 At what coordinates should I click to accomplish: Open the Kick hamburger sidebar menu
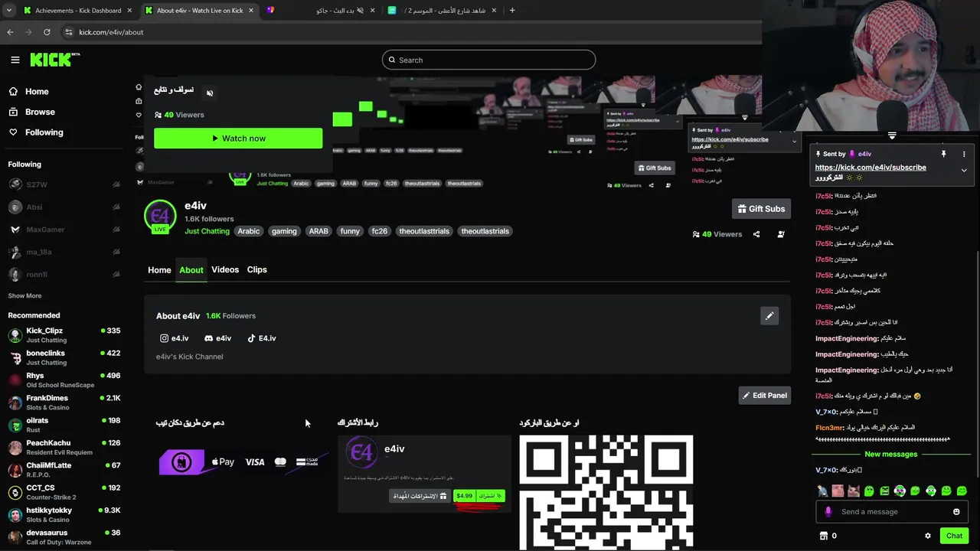coord(15,60)
